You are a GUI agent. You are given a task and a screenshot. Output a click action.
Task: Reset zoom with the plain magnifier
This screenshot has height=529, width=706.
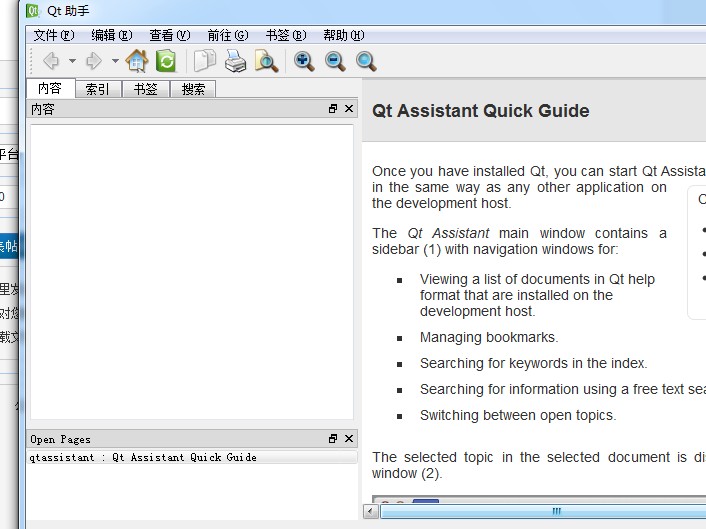click(366, 61)
